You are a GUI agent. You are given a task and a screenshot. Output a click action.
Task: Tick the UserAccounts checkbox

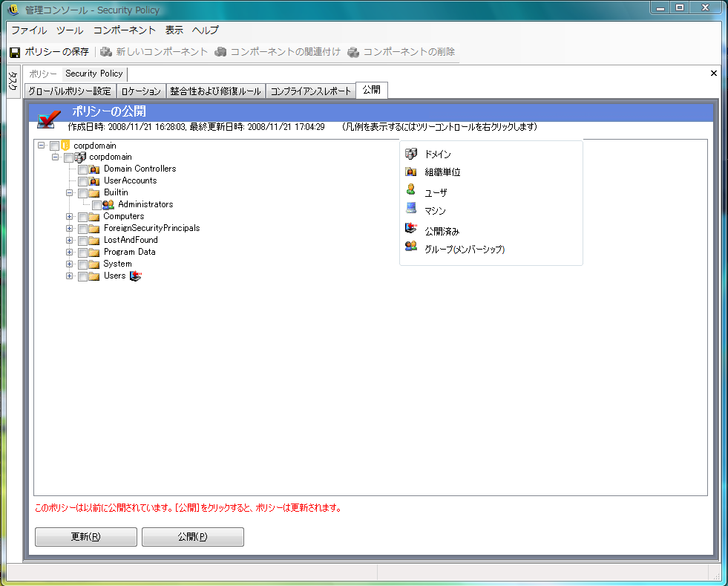[82, 181]
